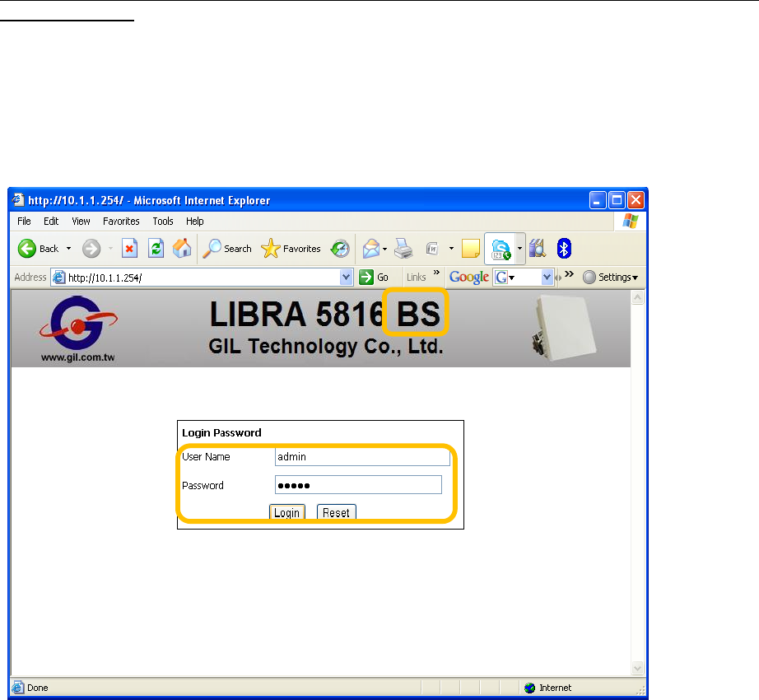Open the History clock icon
This screenshot has height=700, width=759.
click(340, 249)
